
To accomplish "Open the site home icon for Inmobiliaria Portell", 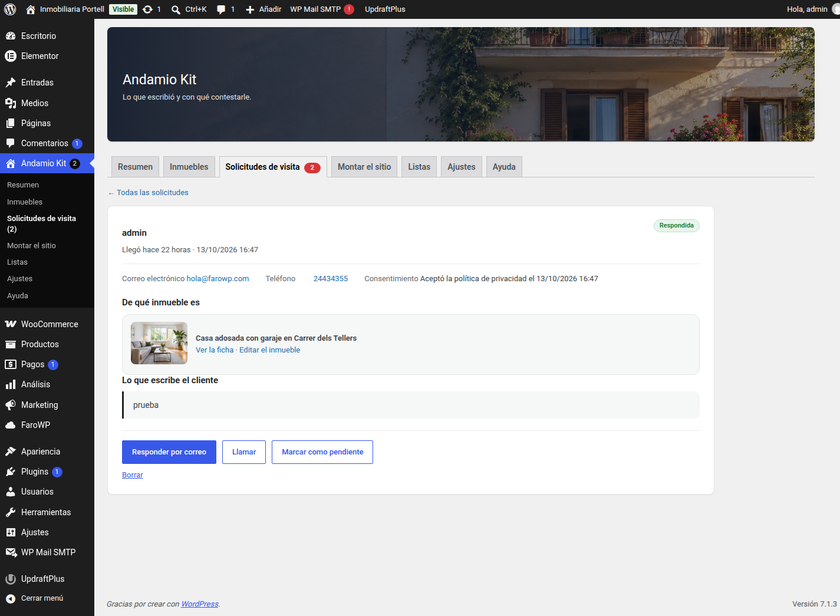I will 31,9.
